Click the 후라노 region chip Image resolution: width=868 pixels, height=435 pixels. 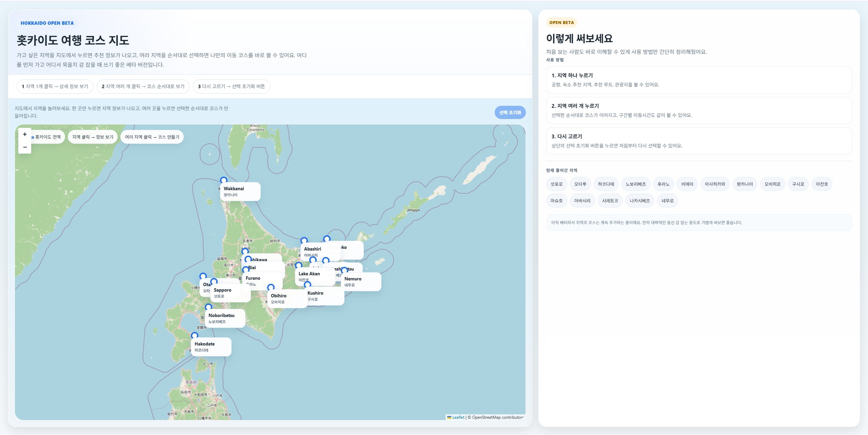pos(664,184)
